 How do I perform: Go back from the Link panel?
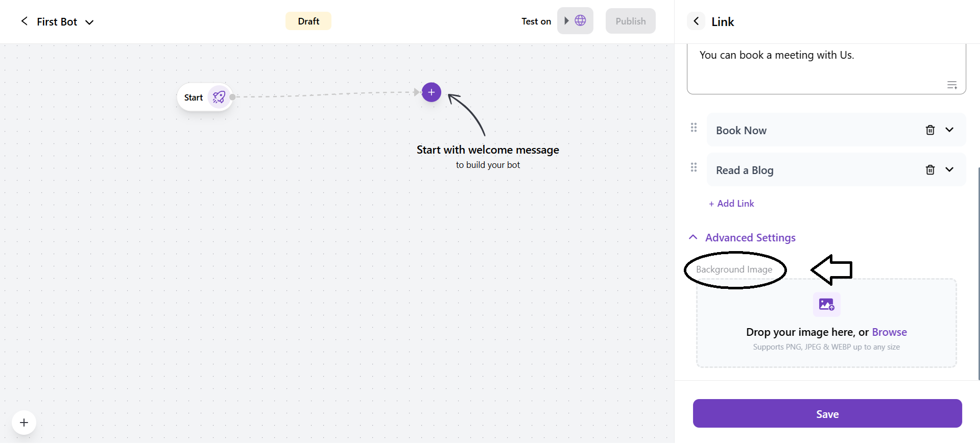(x=696, y=21)
